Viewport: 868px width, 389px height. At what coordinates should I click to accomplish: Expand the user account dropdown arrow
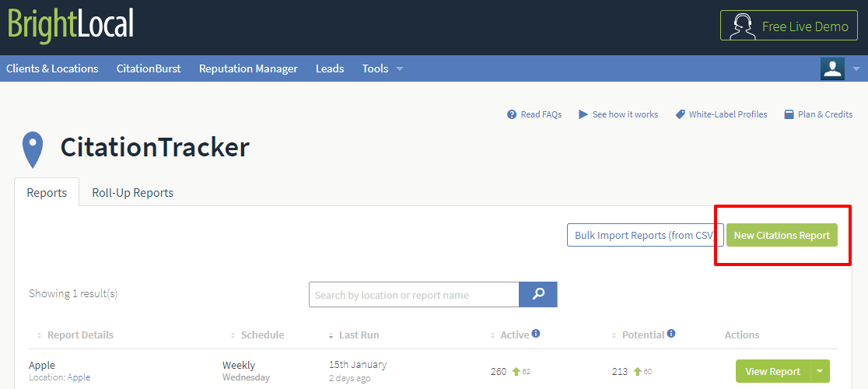point(856,69)
